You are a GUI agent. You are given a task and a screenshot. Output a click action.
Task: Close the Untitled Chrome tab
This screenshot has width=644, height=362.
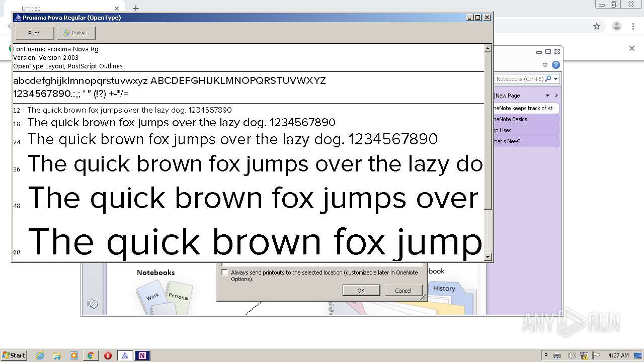(117, 8)
